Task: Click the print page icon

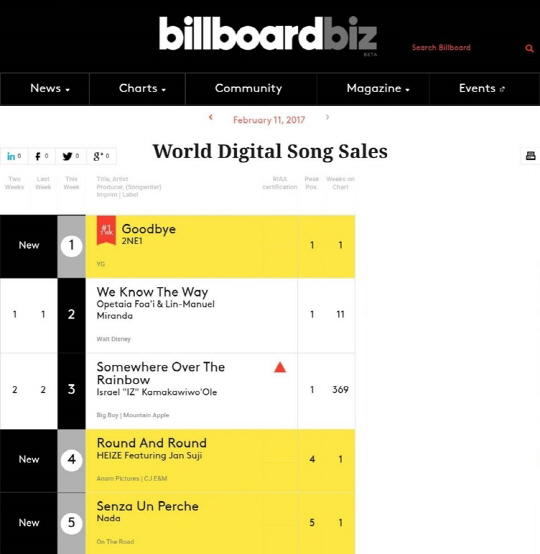Action: (530, 155)
